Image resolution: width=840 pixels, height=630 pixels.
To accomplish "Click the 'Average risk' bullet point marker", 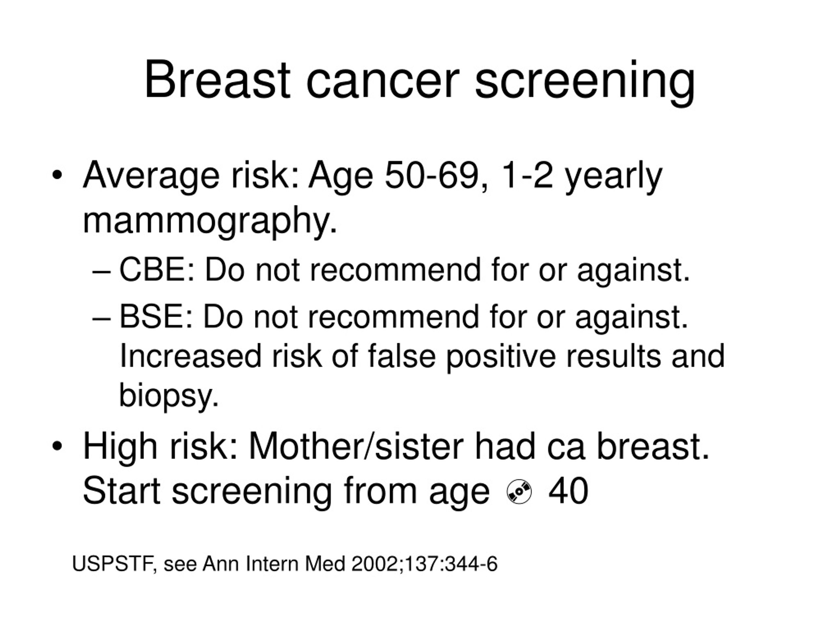I will tap(57, 176).
